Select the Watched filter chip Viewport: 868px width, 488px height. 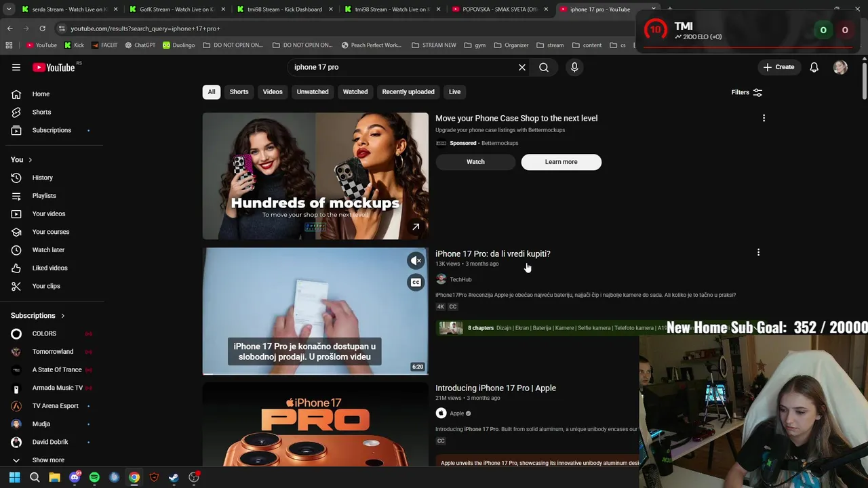tap(355, 92)
